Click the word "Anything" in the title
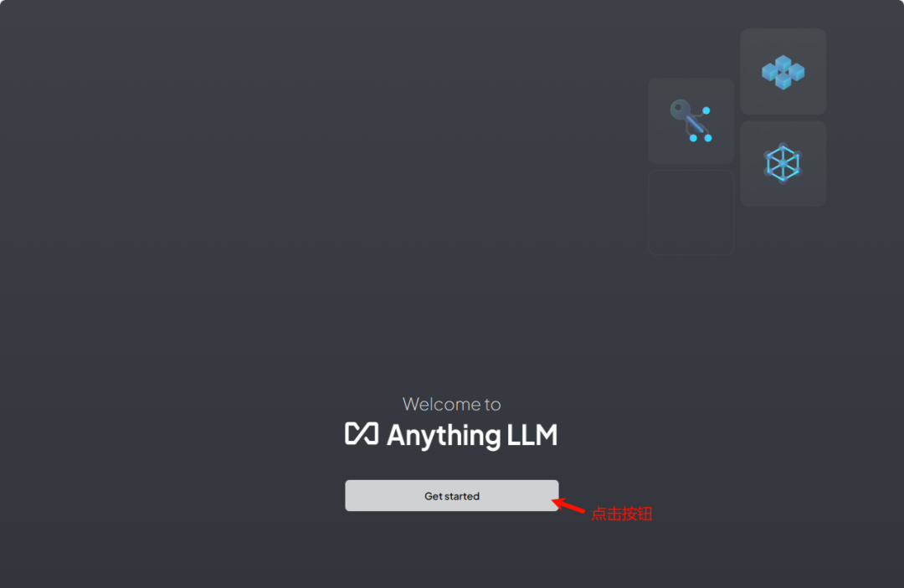Image resolution: width=904 pixels, height=588 pixels. (x=444, y=436)
